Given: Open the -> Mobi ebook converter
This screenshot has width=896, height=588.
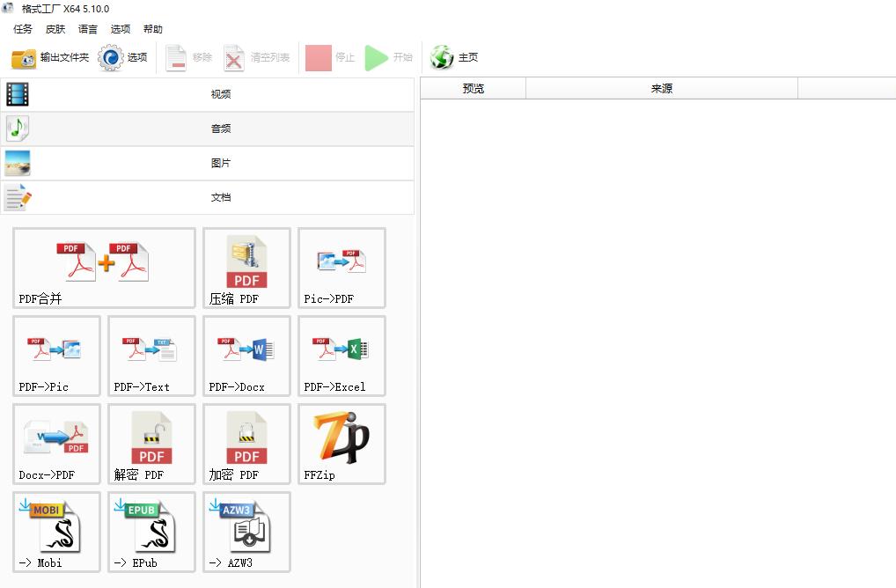Looking at the screenshot, I should (56, 532).
